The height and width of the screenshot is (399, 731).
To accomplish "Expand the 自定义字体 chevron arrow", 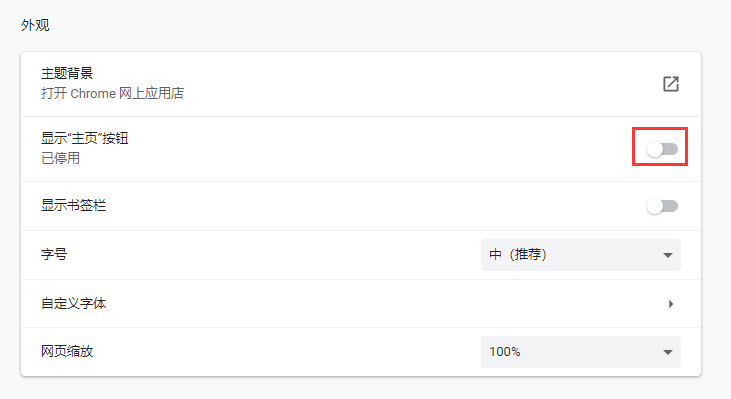I will tap(671, 304).
